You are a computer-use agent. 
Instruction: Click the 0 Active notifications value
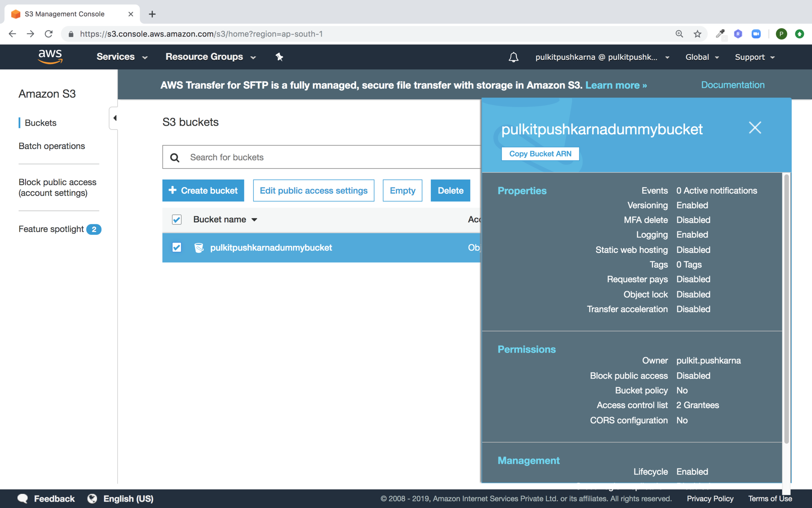(717, 190)
